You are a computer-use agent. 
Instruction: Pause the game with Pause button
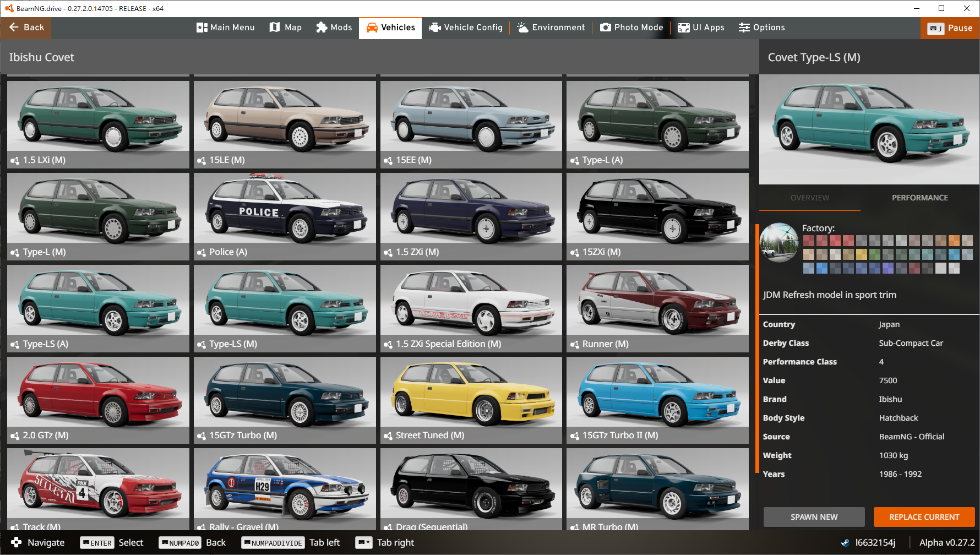pos(950,28)
